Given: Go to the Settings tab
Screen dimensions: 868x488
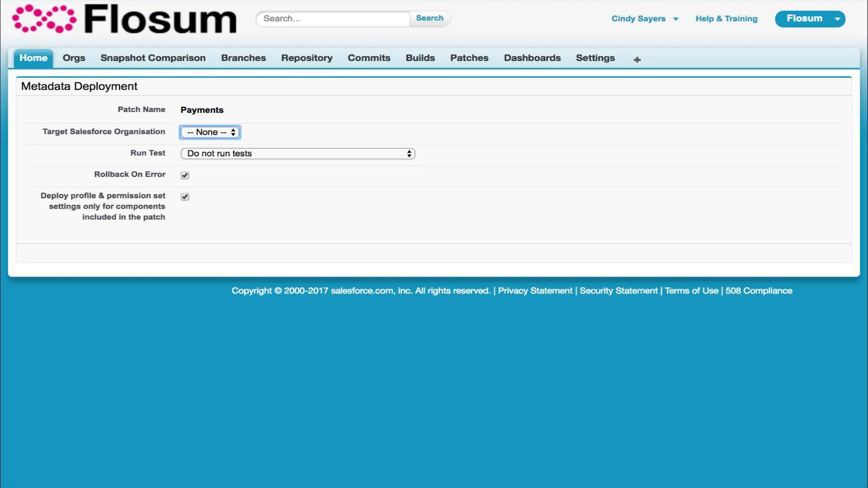Looking at the screenshot, I should click(595, 58).
